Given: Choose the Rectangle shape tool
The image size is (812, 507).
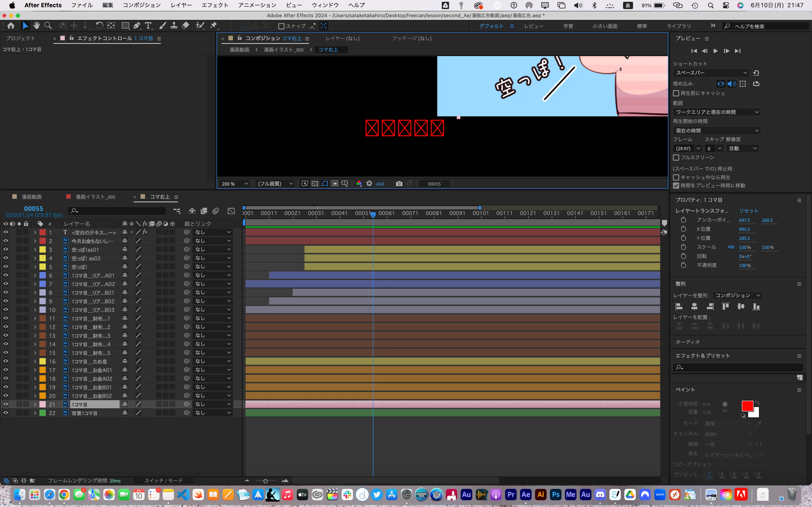Looking at the screenshot, I should (125, 26).
